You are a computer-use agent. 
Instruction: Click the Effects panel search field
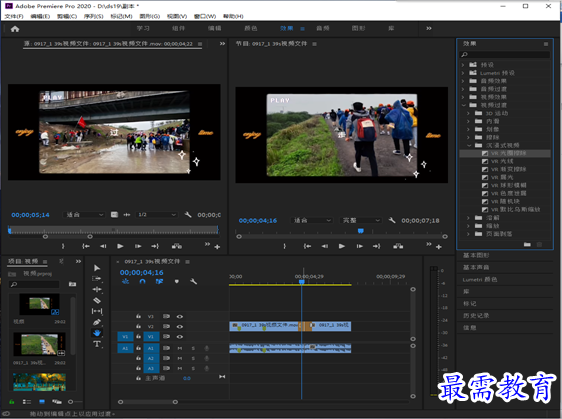point(505,54)
